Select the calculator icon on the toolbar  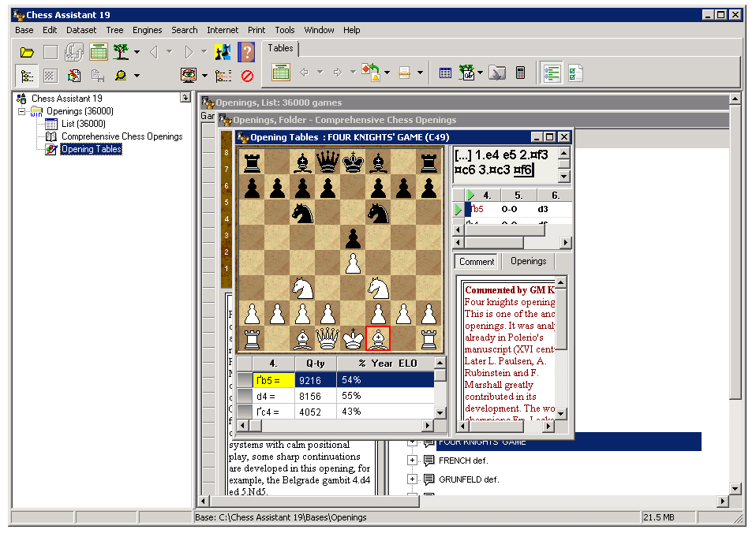click(x=521, y=72)
